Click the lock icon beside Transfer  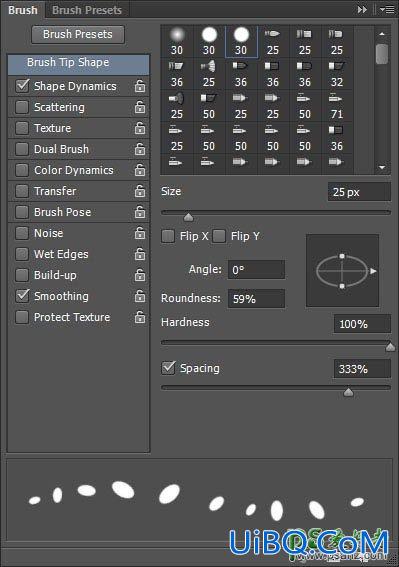(x=140, y=191)
